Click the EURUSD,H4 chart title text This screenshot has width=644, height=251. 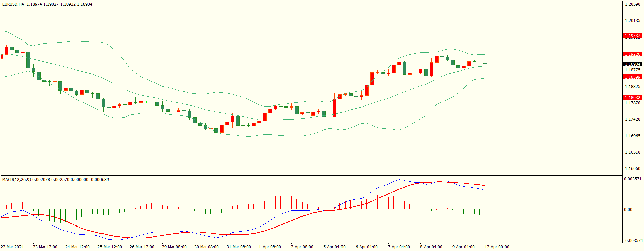pyautogui.click(x=13, y=4)
